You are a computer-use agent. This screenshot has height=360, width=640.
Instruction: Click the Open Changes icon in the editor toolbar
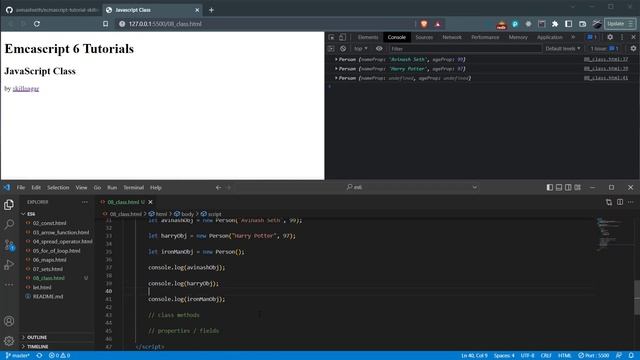609,202
